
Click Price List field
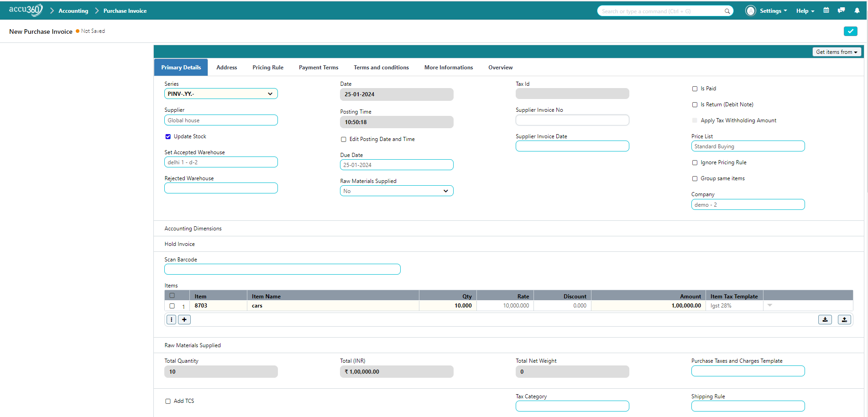(x=748, y=146)
